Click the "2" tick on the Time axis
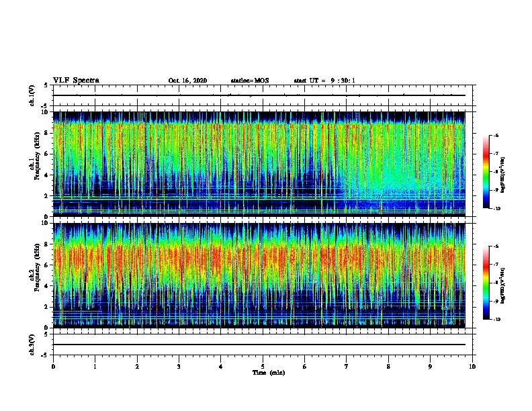The width and height of the screenshot is (532, 411). [137, 367]
